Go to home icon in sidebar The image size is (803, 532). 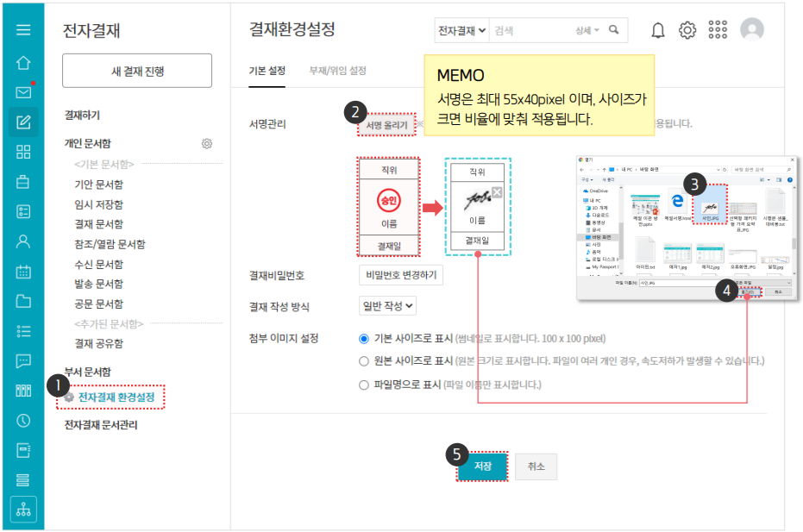tap(23, 62)
